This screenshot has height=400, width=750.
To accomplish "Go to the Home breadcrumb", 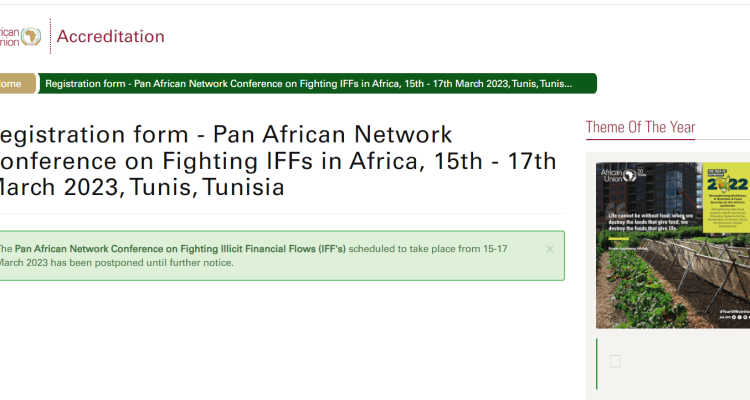I will pyautogui.click(x=17, y=84).
